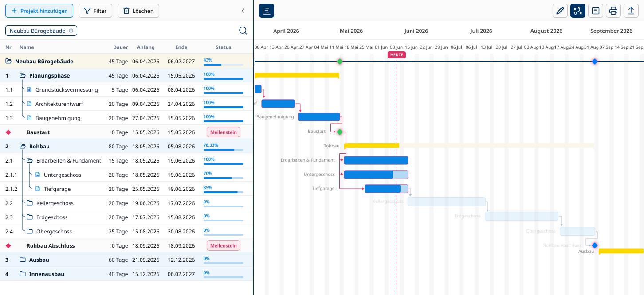Click the green Baustart milestone diamond

340,132
